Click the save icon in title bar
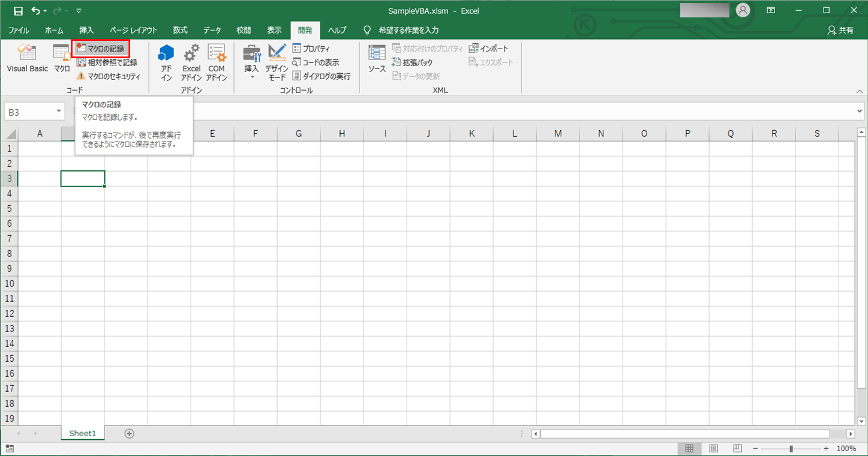 18,11
